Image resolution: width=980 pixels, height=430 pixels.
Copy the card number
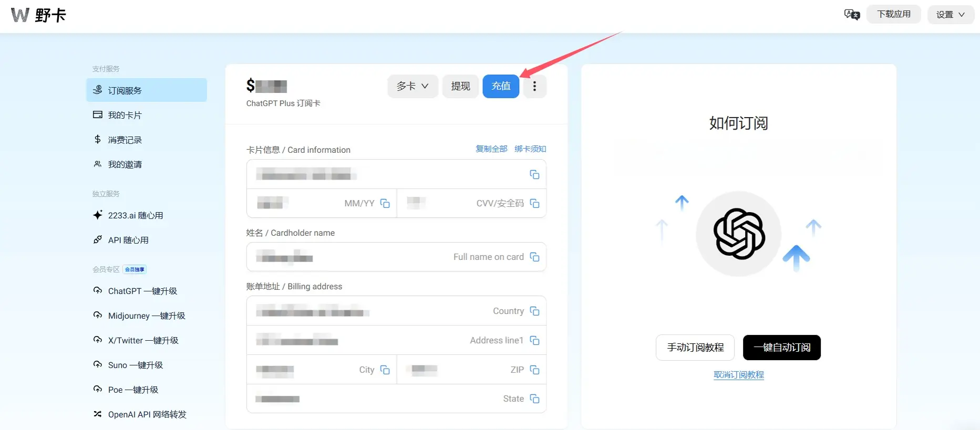pos(534,174)
